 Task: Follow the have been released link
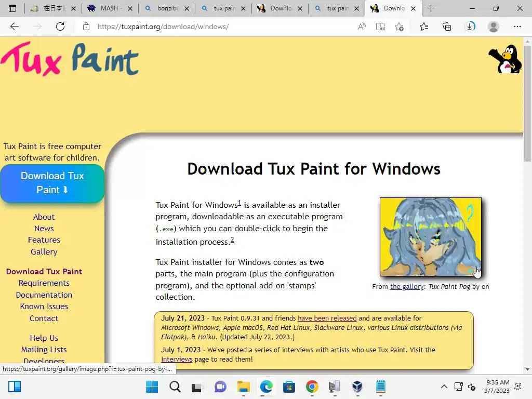click(327, 318)
